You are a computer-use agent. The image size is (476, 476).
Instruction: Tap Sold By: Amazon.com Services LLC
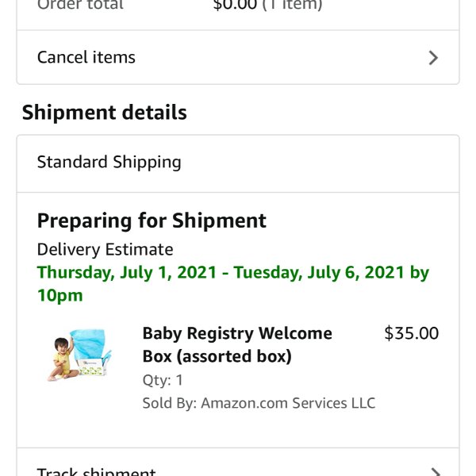point(259,403)
